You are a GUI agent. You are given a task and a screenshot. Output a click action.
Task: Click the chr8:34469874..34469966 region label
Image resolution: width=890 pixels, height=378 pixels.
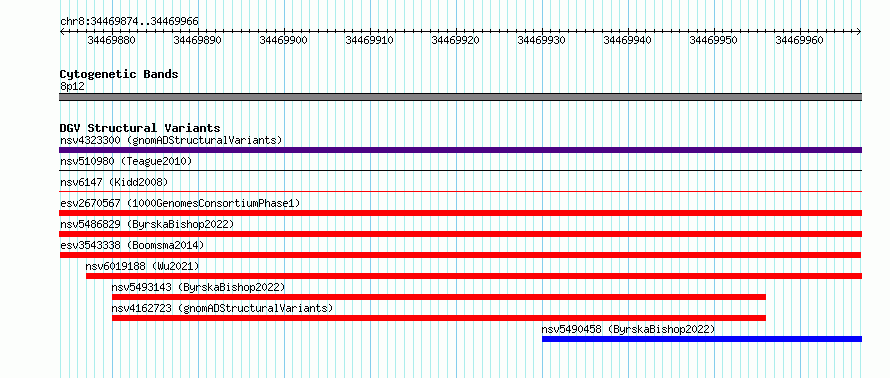click(x=129, y=22)
